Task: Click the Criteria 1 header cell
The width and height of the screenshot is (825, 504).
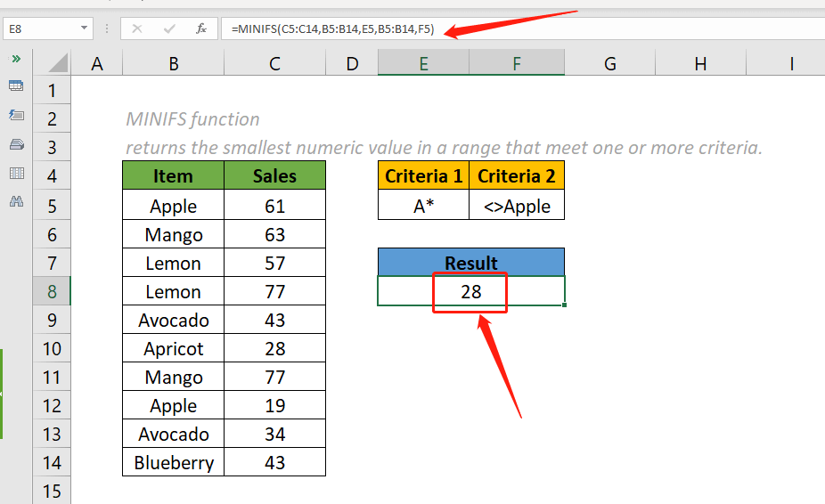Action: [x=423, y=176]
